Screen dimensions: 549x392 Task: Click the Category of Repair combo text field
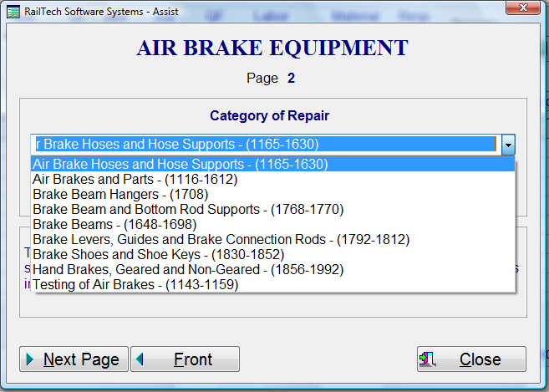tap(264, 144)
